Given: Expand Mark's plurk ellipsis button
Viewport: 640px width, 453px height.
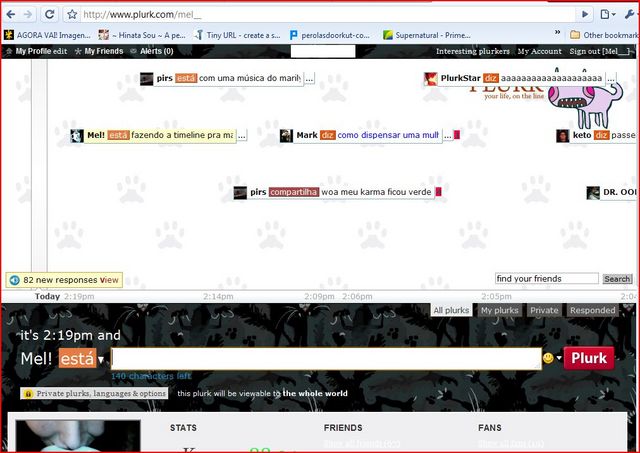Looking at the screenshot, I should [448, 135].
